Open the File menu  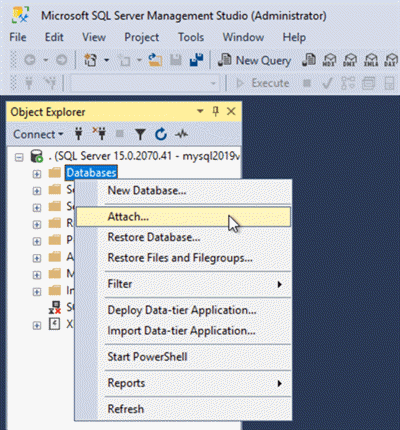[18, 37]
